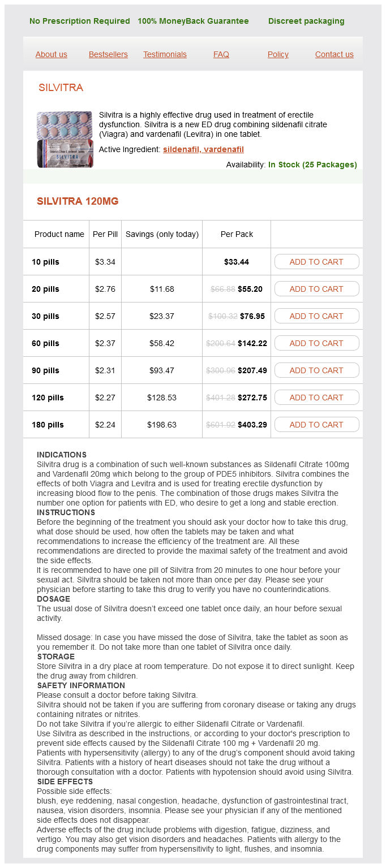This screenshot has height=868, width=386.
Task: Open the About us page
Action: (x=51, y=54)
